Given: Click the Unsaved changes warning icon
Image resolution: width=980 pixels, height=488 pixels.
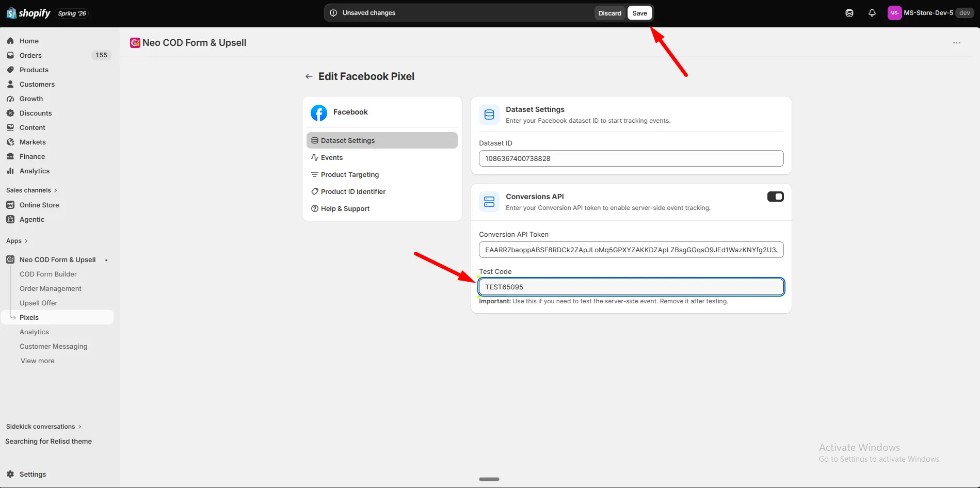Looking at the screenshot, I should pyautogui.click(x=333, y=13).
